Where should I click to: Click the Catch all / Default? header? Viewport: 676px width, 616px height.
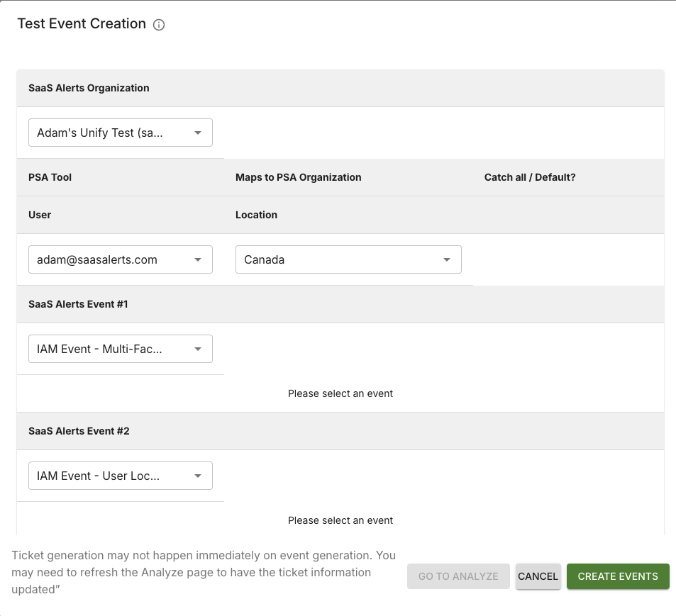point(529,177)
